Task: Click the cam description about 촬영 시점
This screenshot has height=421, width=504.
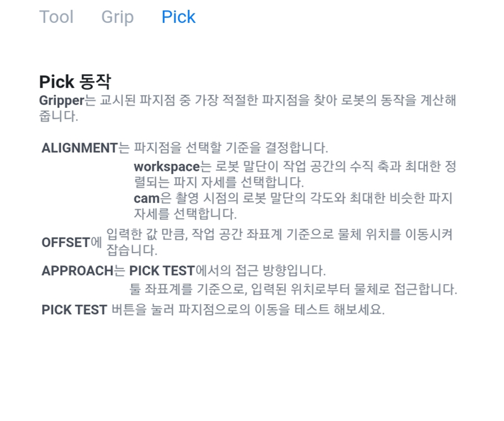Action: coord(293,206)
